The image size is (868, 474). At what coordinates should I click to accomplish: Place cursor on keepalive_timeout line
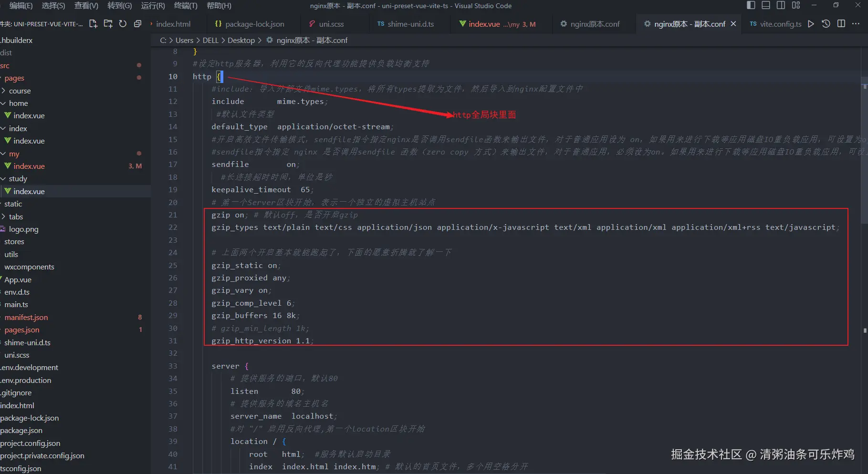(262, 189)
